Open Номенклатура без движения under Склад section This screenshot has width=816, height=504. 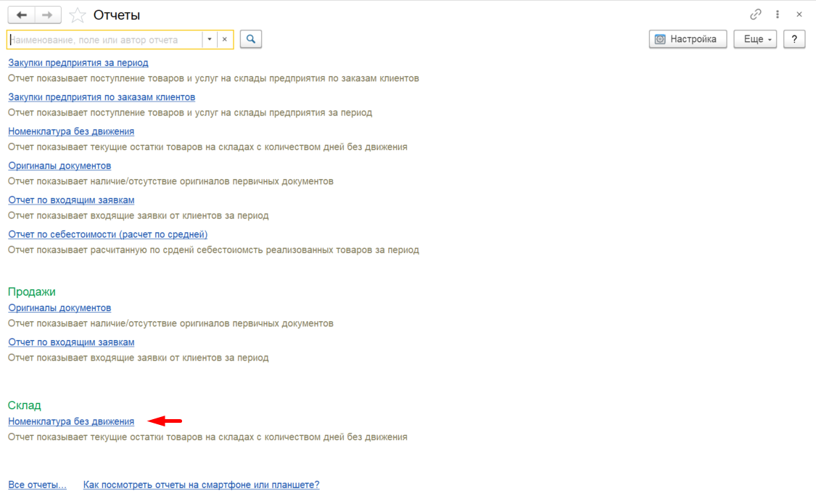(x=71, y=421)
